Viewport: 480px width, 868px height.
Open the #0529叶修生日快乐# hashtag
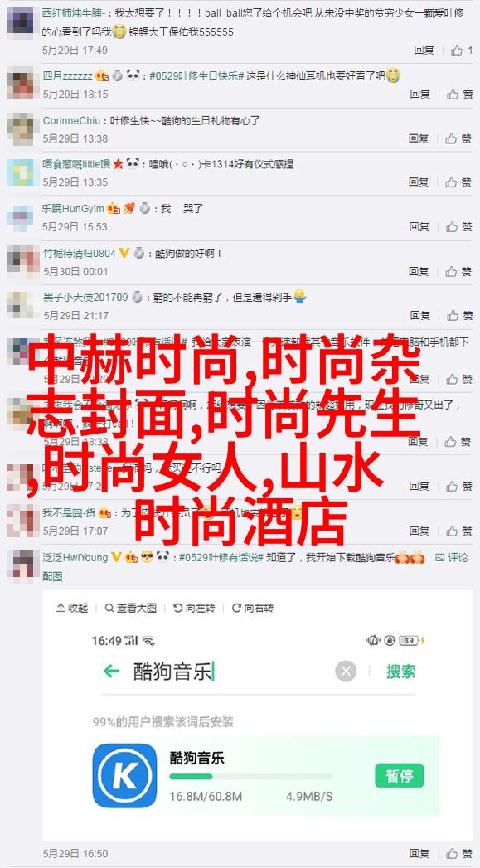tap(196, 75)
